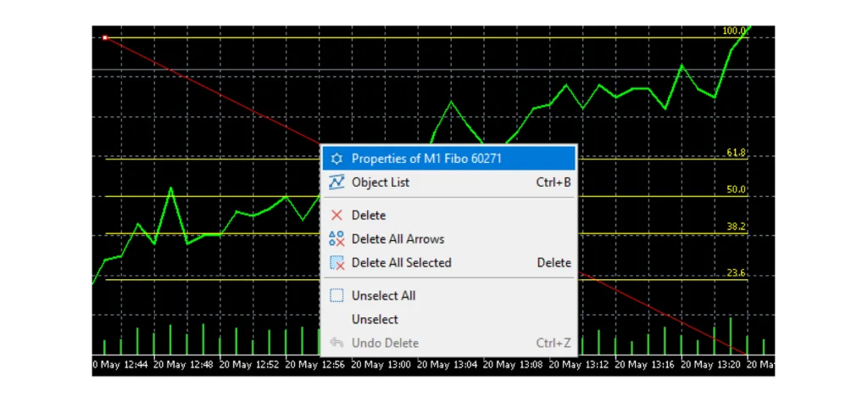
Task: Click the dotted square icon for Unselect All
Action: click(x=337, y=296)
